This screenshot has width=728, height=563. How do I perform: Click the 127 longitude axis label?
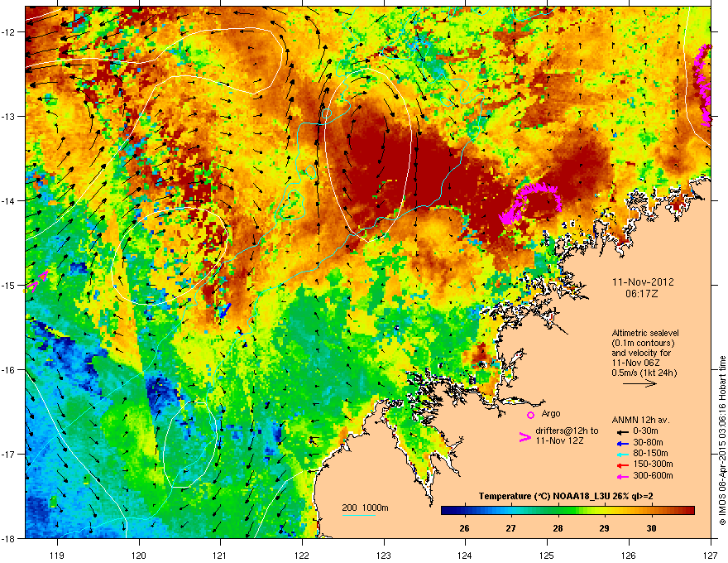click(711, 555)
